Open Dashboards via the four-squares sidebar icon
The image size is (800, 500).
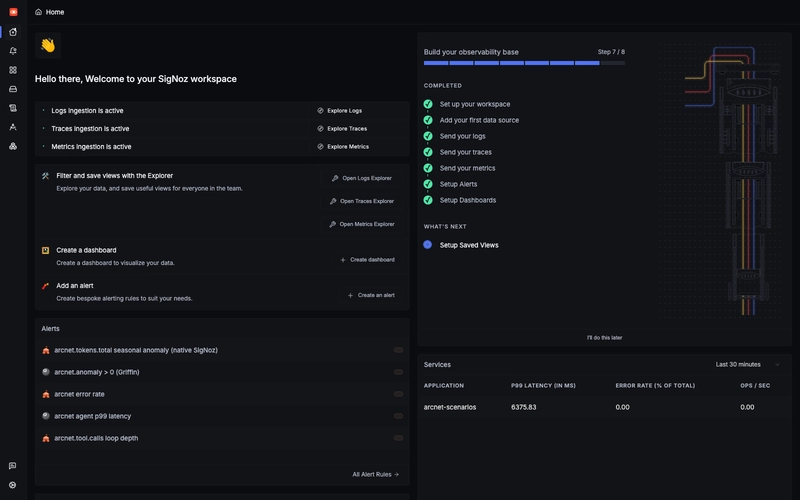pos(13,70)
